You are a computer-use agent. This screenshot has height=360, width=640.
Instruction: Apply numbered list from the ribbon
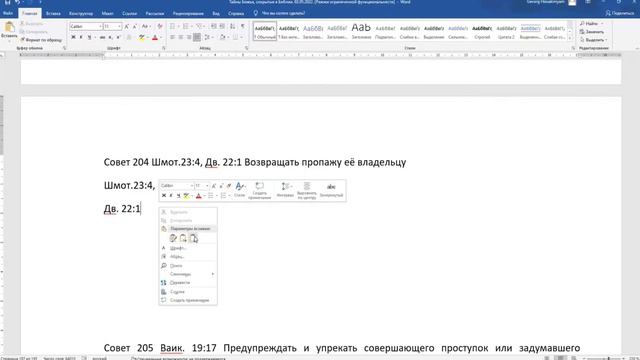click(x=187, y=27)
